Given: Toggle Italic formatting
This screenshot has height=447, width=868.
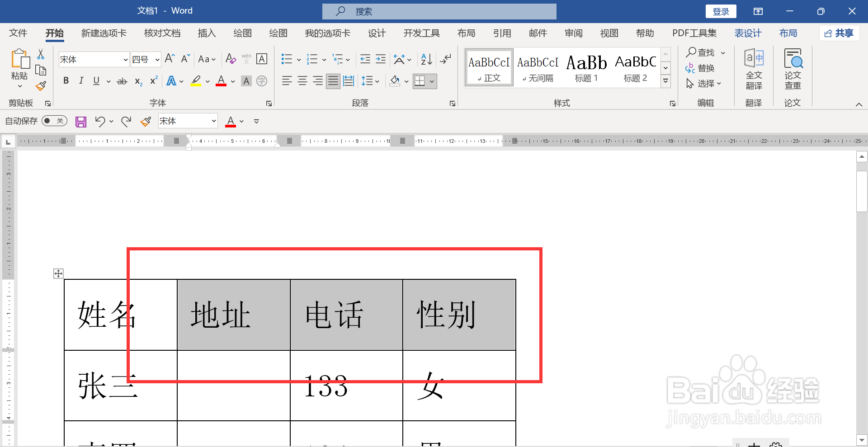Looking at the screenshot, I should click(81, 81).
